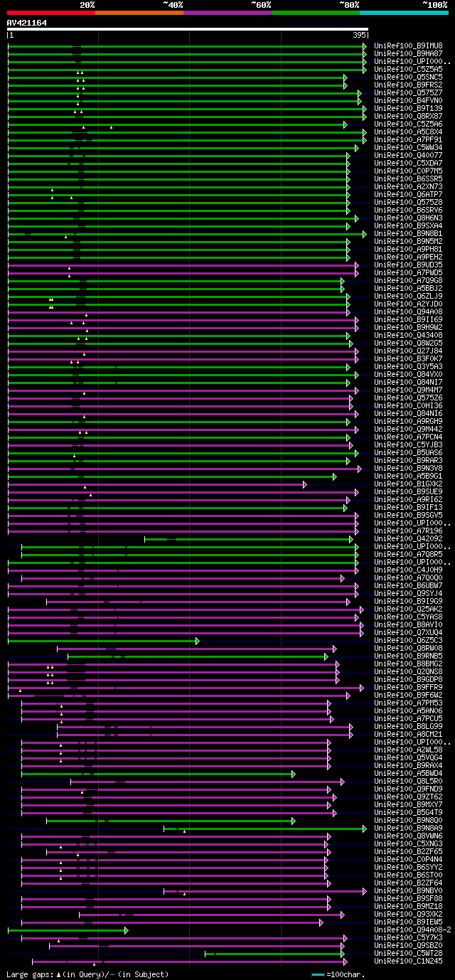The width and height of the screenshot is (455, 980).
Task: Click label UniRef100_A9RGH9
Action: pyautogui.click(x=408, y=421)
